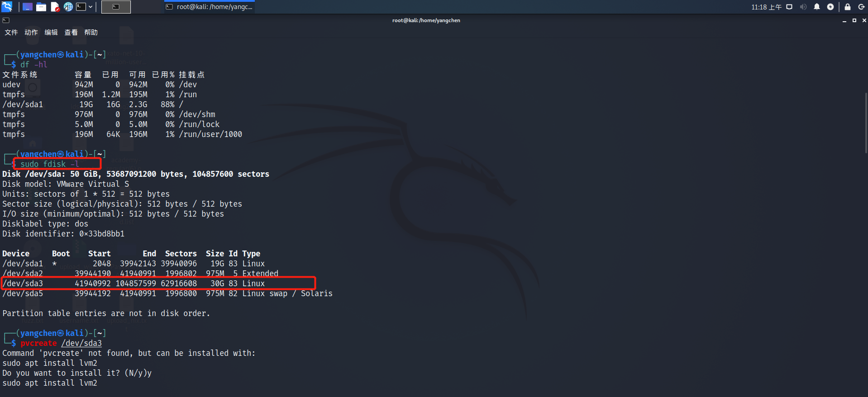Open the 文件 menu

[x=11, y=33]
